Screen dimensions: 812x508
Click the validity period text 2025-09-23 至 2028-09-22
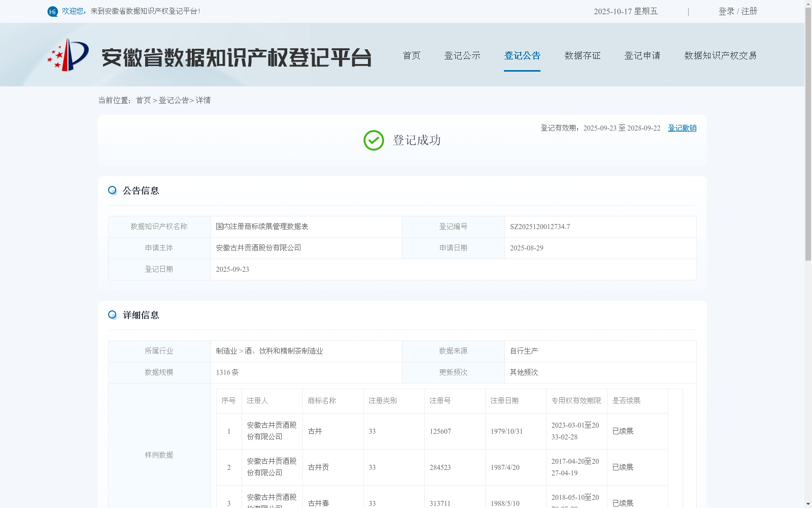click(622, 128)
